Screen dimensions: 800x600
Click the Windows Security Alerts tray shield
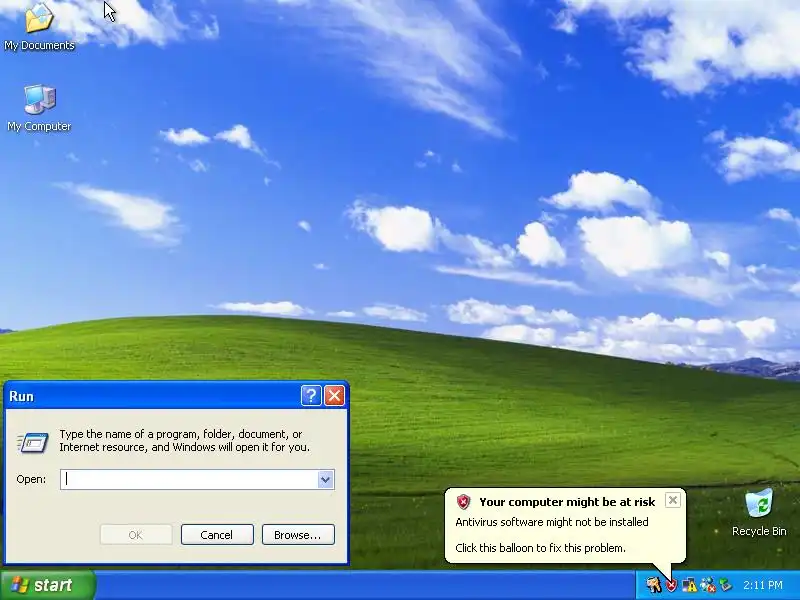[671, 585]
